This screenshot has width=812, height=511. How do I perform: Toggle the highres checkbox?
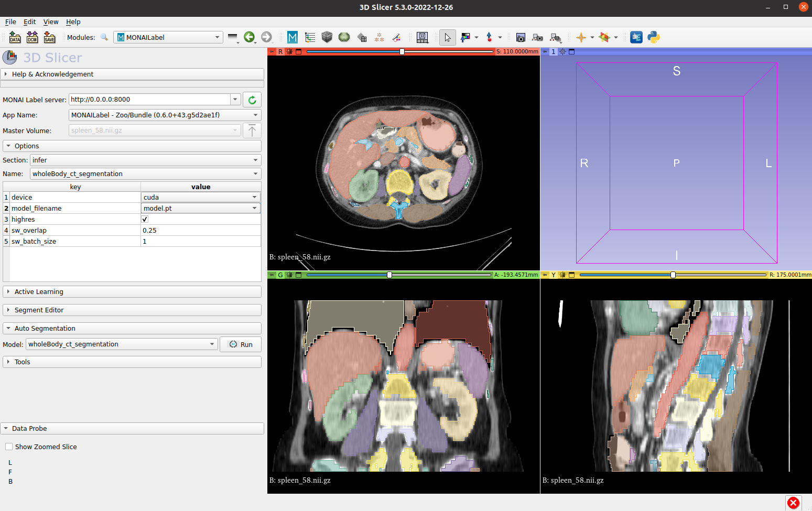pyautogui.click(x=145, y=220)
